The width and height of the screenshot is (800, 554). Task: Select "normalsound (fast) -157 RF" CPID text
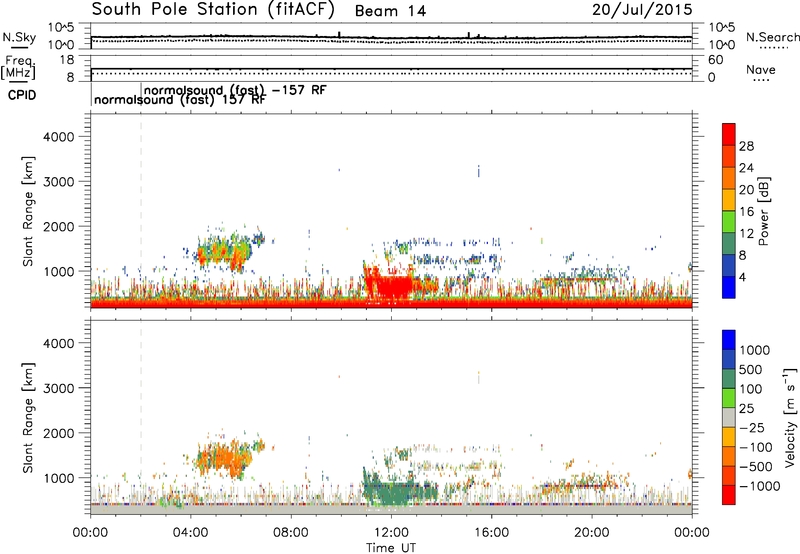pos(235,90)
